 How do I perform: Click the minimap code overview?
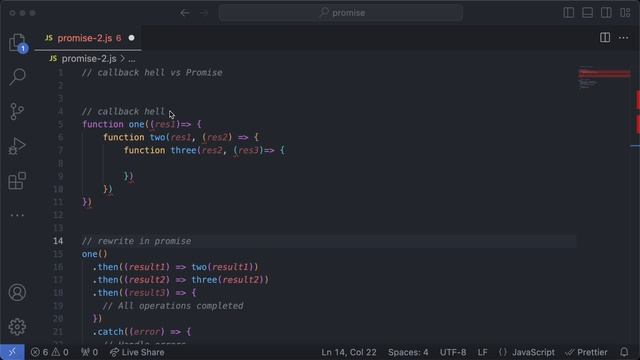[604, 78]
